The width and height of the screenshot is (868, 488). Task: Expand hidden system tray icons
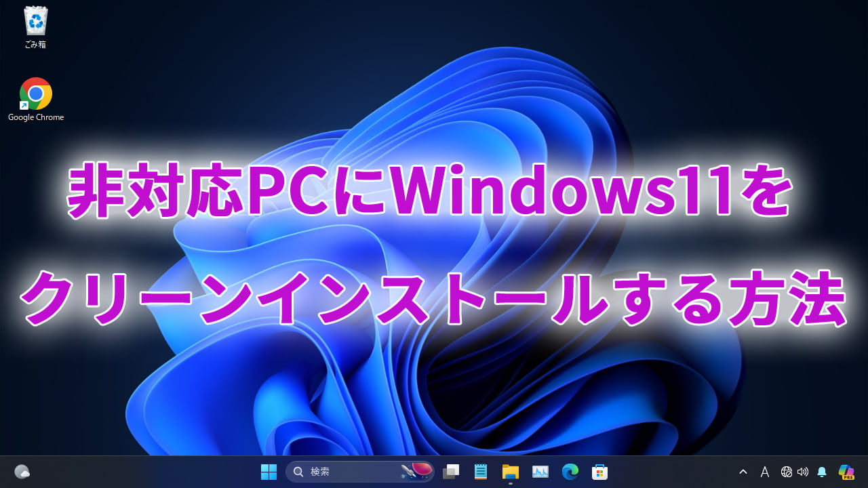(x=743, y=472)
